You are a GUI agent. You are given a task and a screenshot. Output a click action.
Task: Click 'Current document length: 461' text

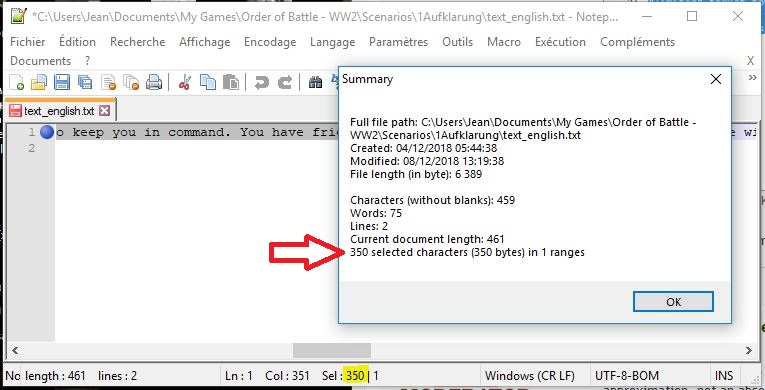coord(427,240)
